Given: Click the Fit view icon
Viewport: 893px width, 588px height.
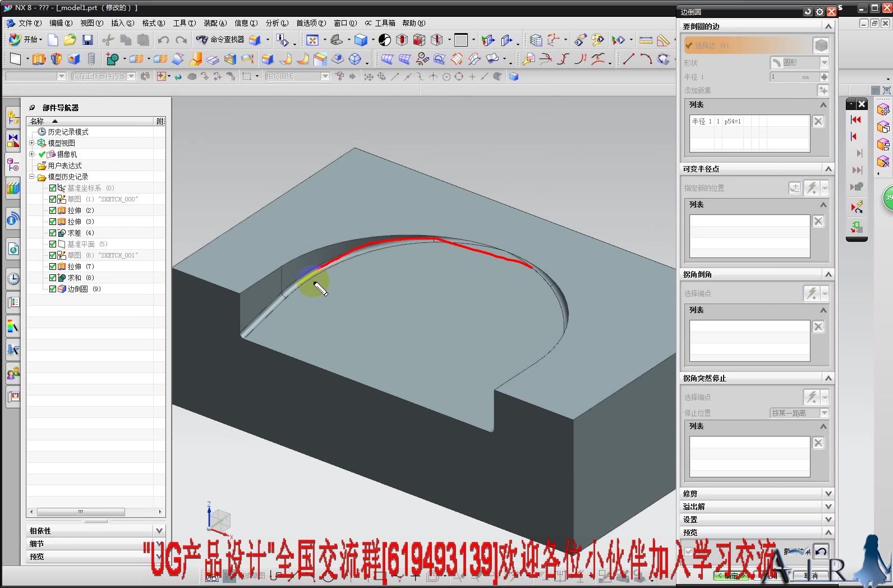Looking at the screenshot, I should tap(312, 40).
